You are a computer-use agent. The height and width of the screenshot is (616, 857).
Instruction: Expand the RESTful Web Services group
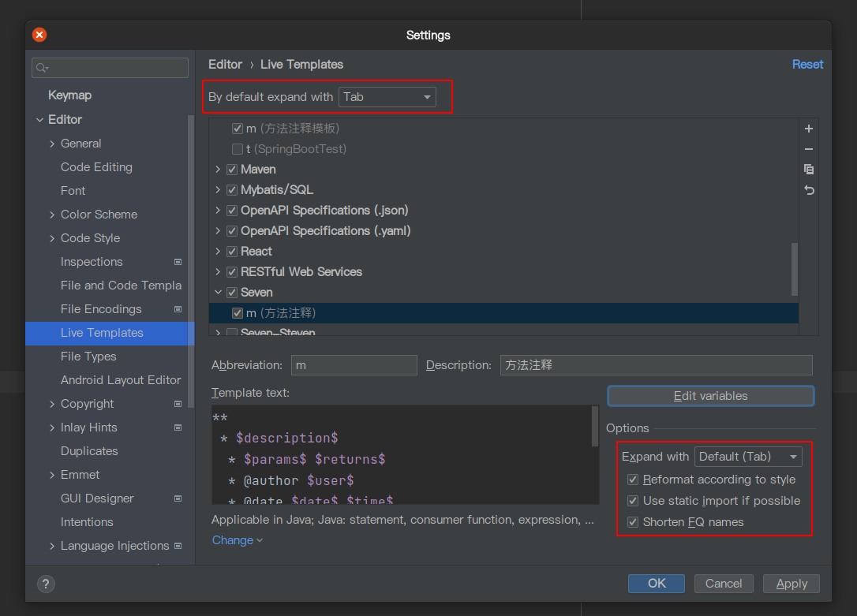(218, 272)
